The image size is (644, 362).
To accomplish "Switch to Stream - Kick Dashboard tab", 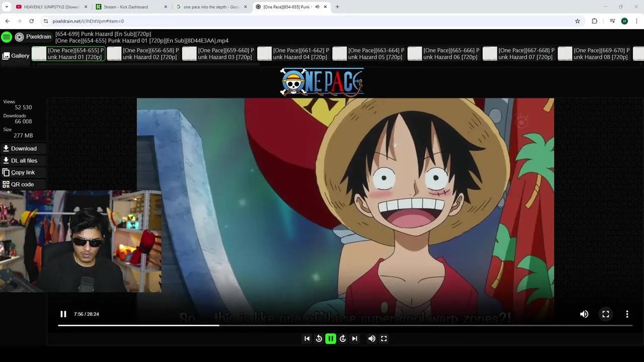I will coord(131,7).
